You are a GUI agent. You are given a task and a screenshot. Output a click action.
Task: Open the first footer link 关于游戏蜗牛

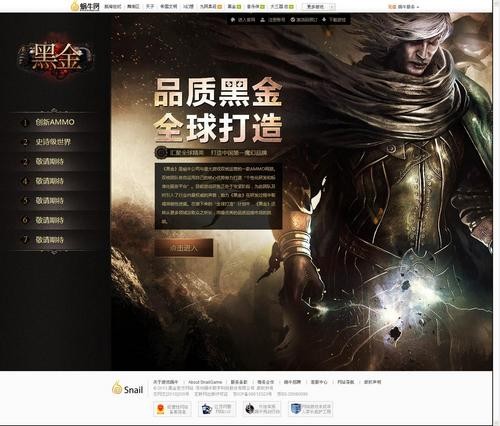coord(166,382)
